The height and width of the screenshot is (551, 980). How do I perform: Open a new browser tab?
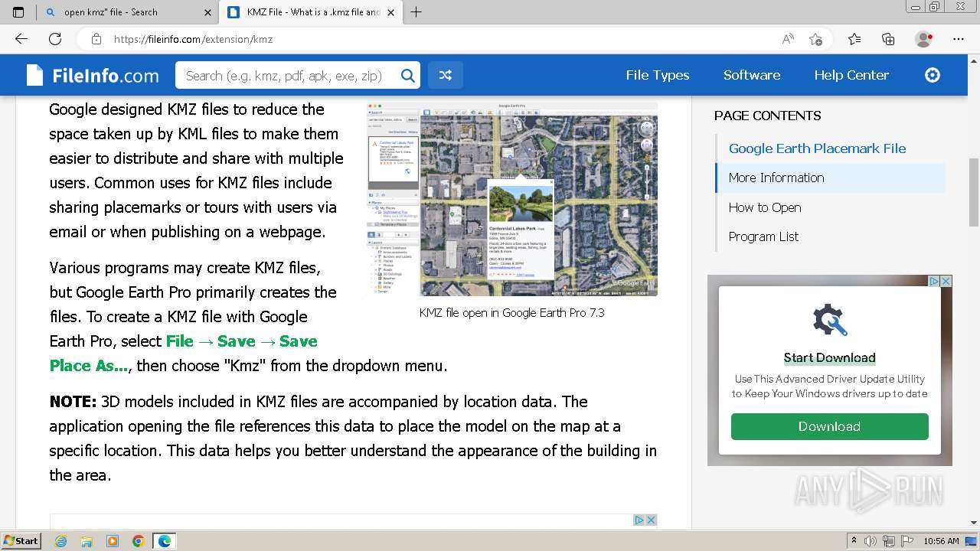click(x=416, y=12)
